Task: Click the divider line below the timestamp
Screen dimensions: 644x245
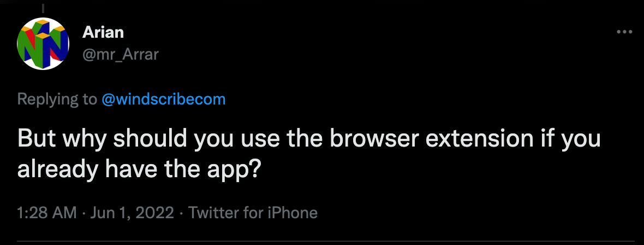Action: point(326,241)
